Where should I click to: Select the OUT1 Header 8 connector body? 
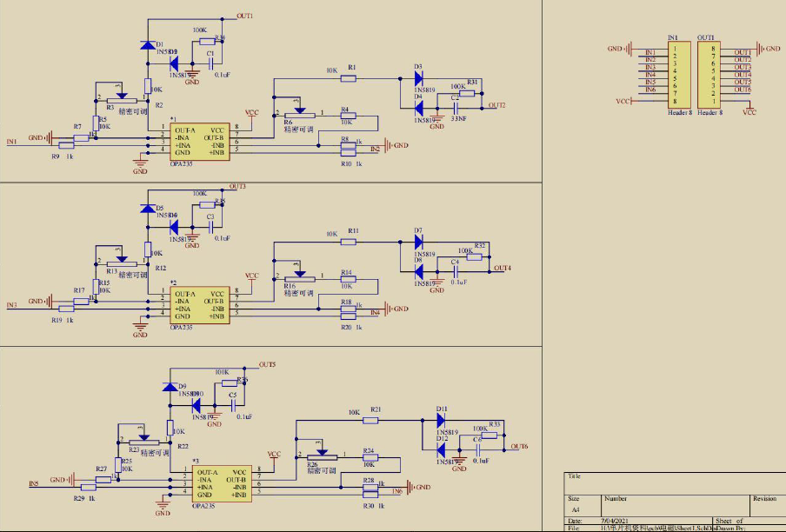tap(709, 75)
